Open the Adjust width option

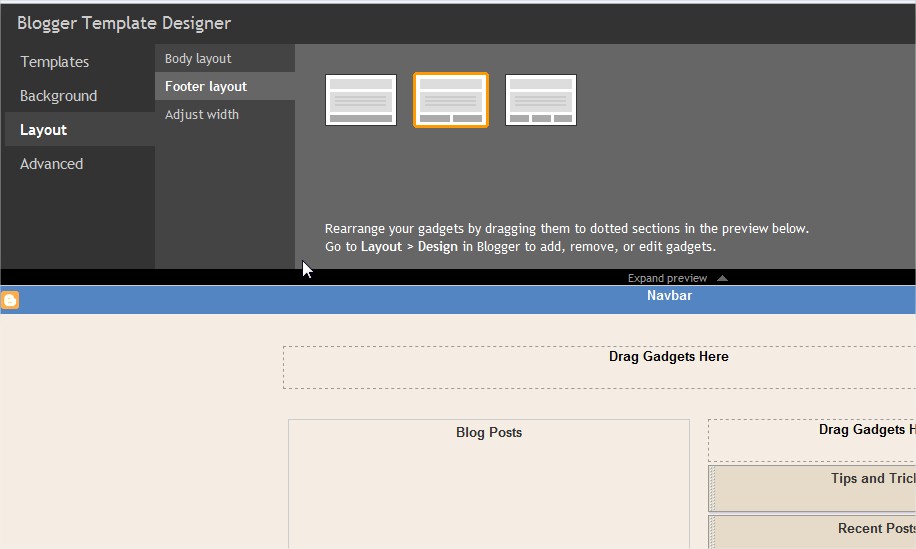pyautogui.click(x=202, y=114)
